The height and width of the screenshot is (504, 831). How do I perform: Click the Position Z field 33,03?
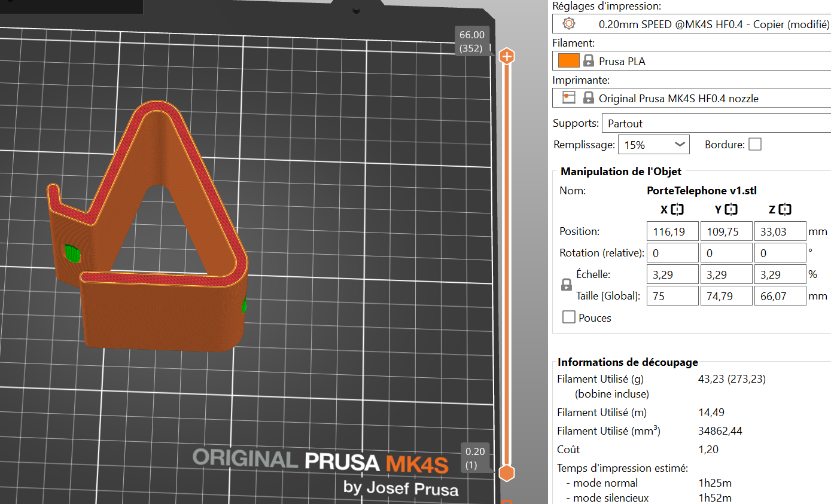pos(780,231)
